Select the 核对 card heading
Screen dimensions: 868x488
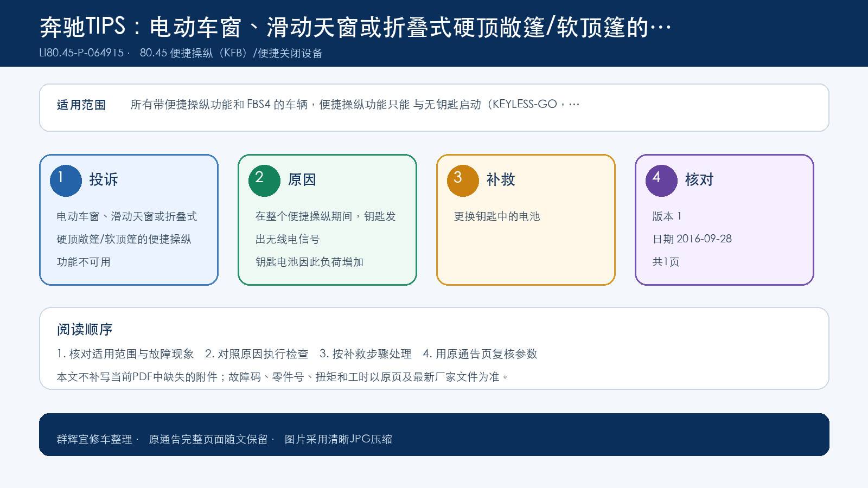pyautogui.click(x=699, y=179)
